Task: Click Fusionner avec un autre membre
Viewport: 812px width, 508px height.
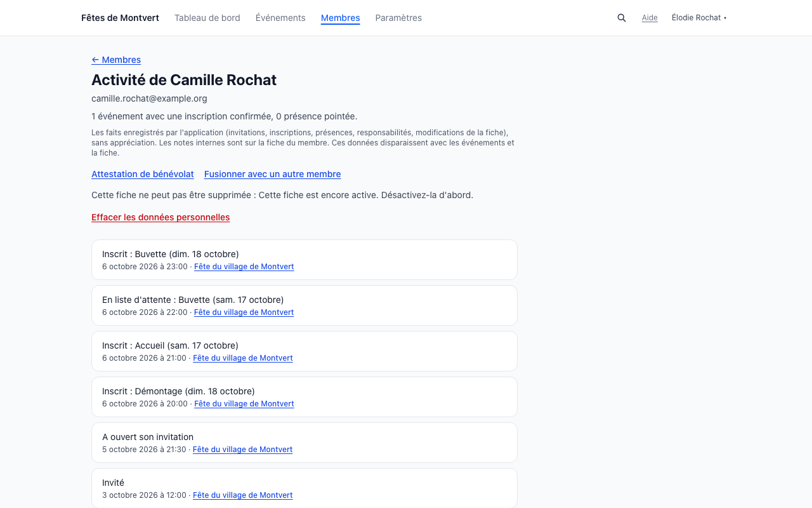Action: (273, 174)
